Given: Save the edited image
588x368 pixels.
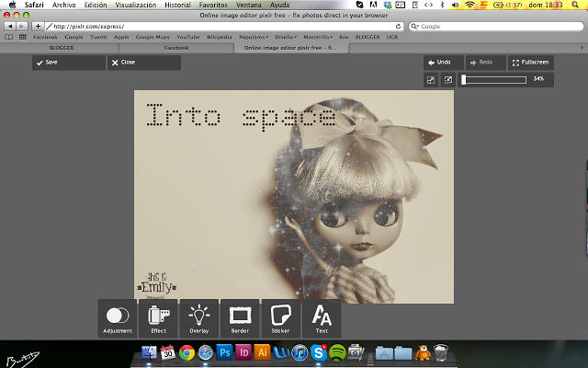Looking at the screenshot, I should coord(68,63).
